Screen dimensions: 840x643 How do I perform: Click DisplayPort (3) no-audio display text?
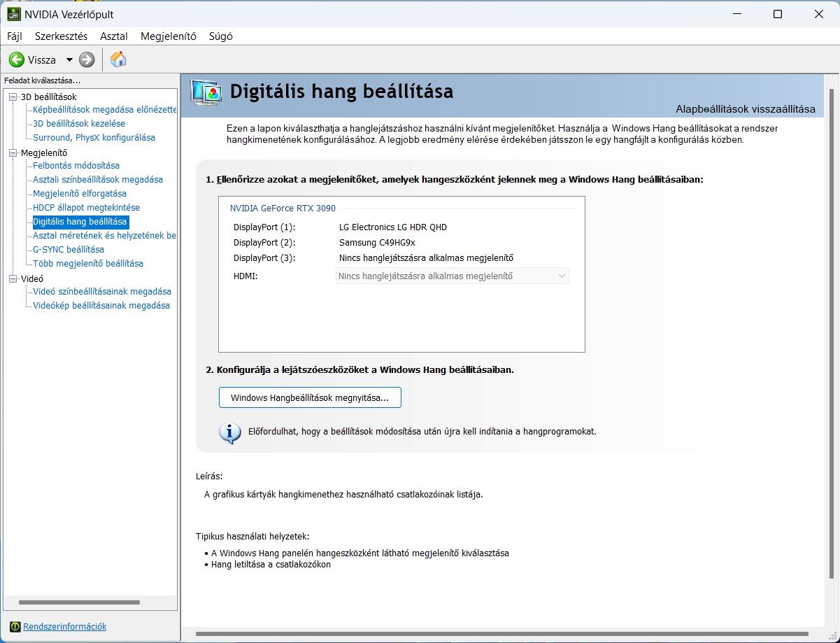[x=427, y=258]
